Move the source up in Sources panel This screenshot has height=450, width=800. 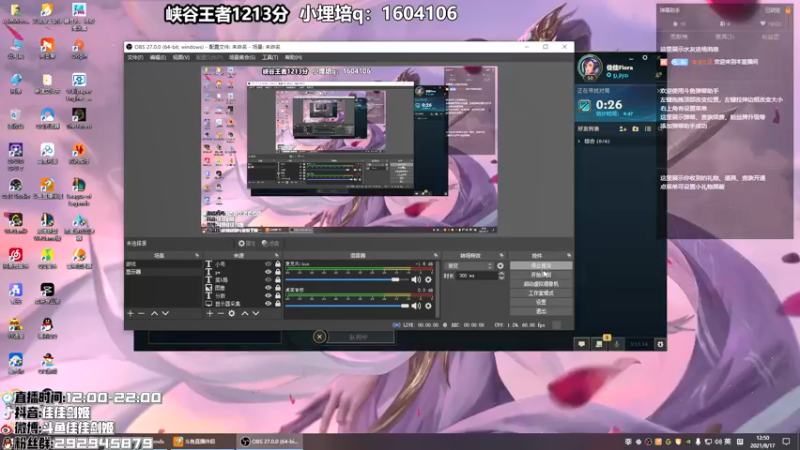[x=244, y=313]
